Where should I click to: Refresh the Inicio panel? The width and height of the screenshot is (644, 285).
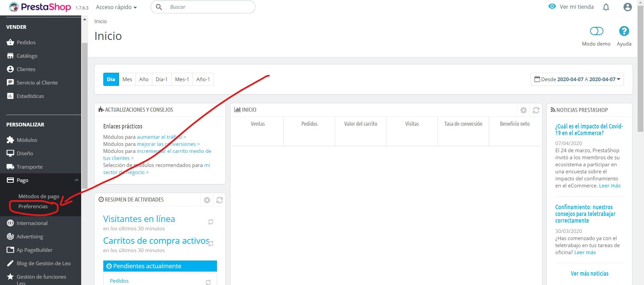(x=536, y=110)
